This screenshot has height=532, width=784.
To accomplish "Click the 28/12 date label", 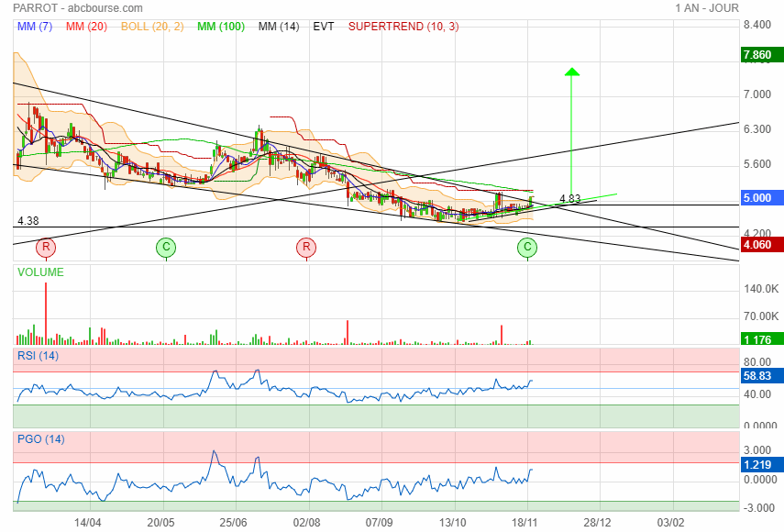I will pos(598,523).
